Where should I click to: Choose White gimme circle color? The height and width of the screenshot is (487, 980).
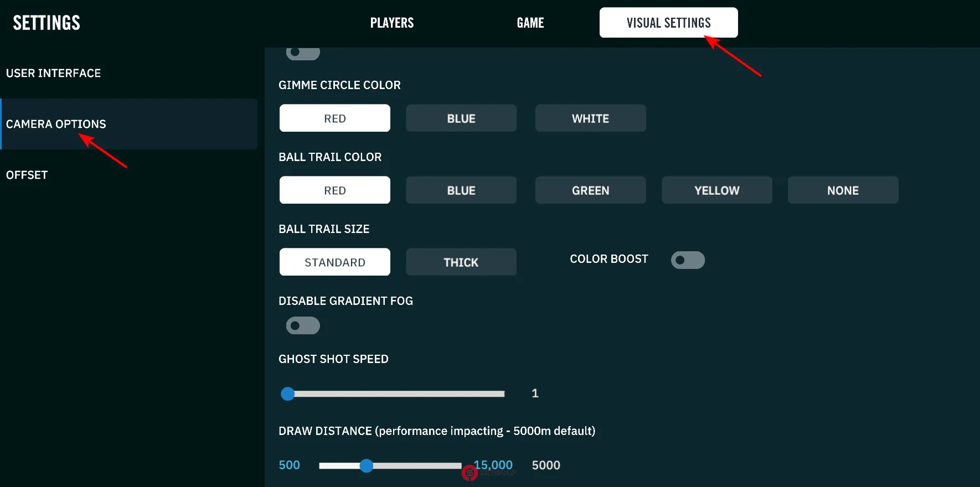coord(590,118)
